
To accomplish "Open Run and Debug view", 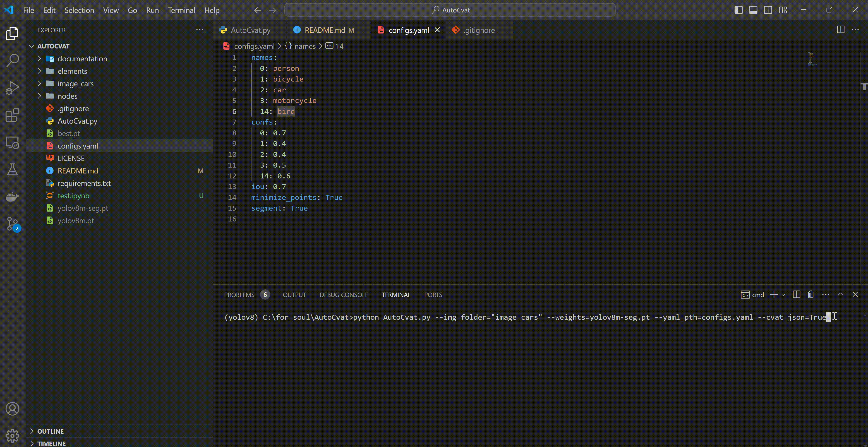I will [x=12, y=88].
